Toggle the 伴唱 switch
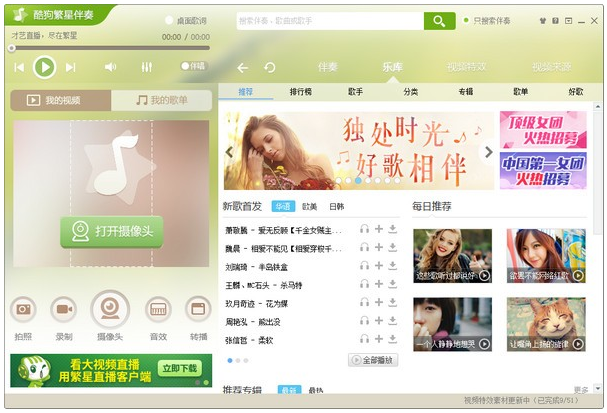The width and height of the screenshot is (607, 413). tap(193, 66)
